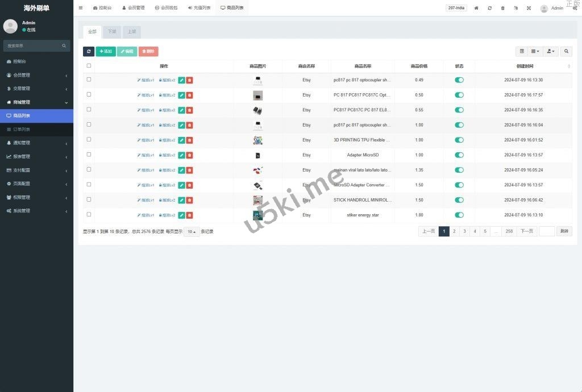
Task: Click the hamburger sidebar toggle icon
Action: pos(81,8)
